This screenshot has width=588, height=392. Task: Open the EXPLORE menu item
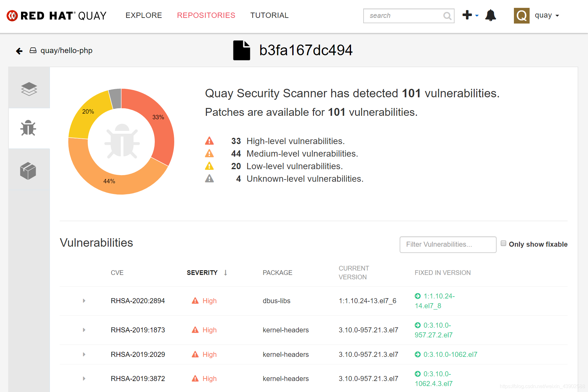[x=144, y=15]
